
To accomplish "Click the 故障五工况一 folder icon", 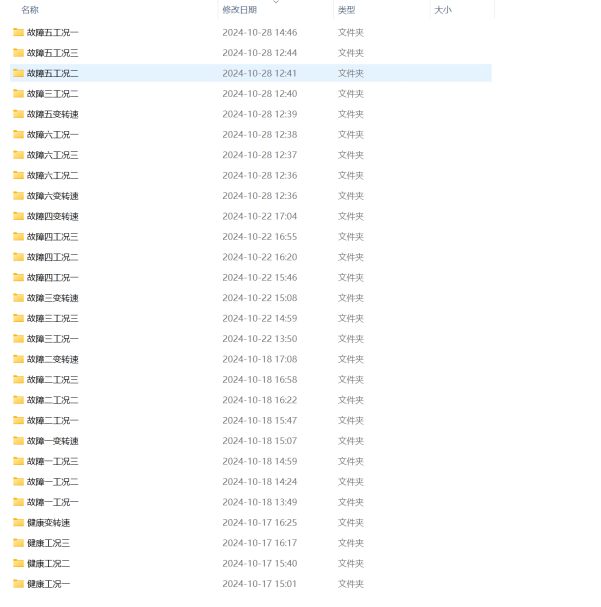I will [18, 32].
